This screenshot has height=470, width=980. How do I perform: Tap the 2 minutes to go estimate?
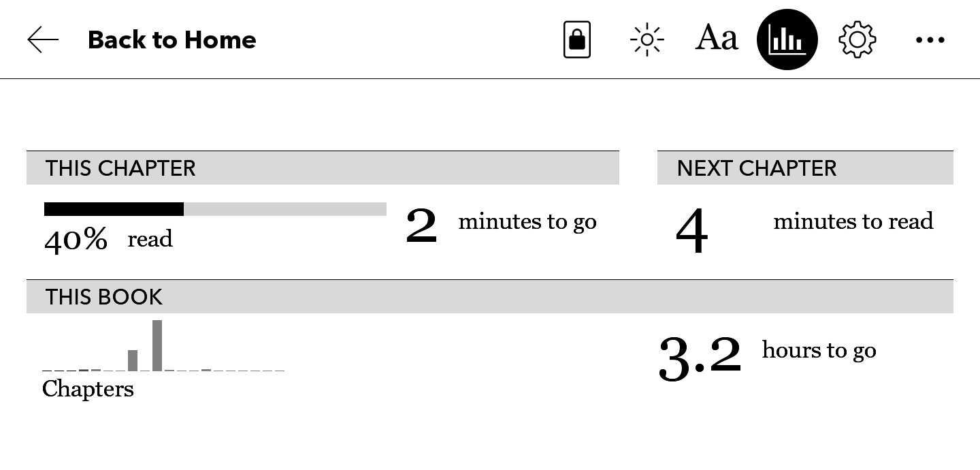[x=501, y=223]
